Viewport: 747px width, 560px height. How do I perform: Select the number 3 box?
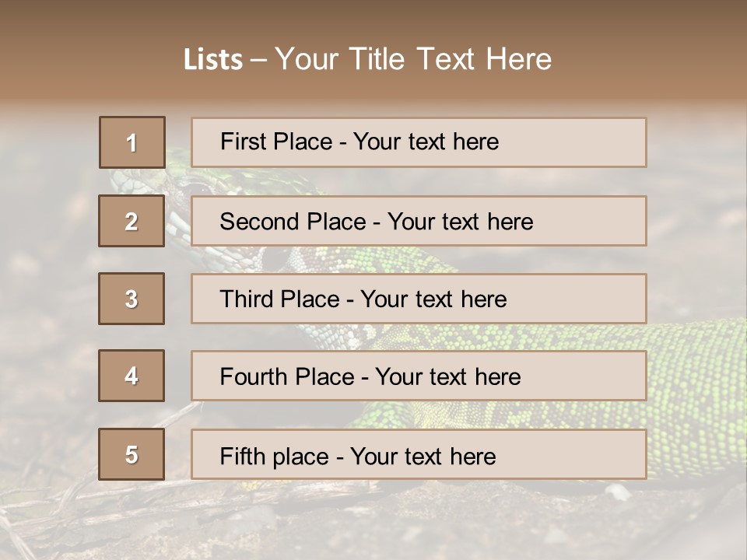coord(132,299)
